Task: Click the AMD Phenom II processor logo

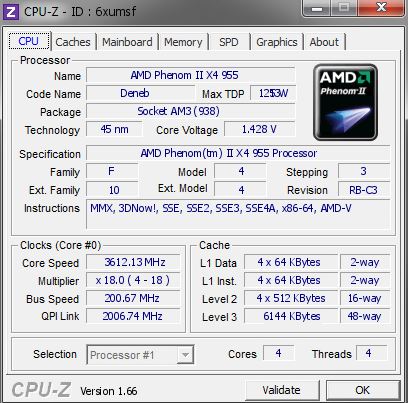Action: pos(345,102)
